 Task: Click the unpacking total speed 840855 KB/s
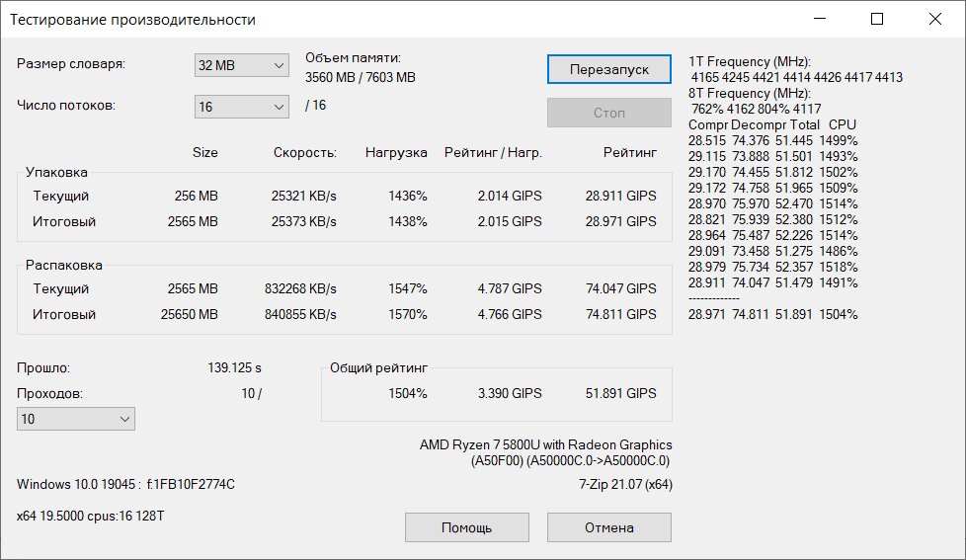pyautogui.click(x=300, y=314)
